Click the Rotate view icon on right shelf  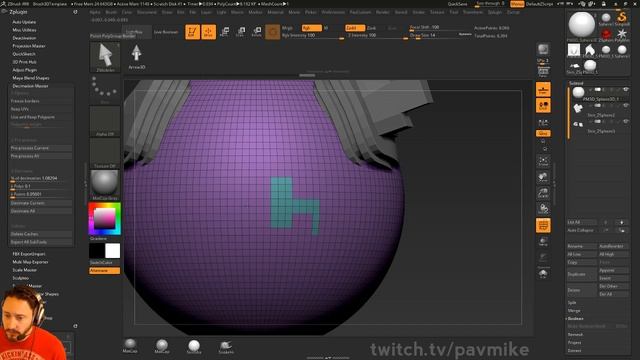click(x=543, y=210)
